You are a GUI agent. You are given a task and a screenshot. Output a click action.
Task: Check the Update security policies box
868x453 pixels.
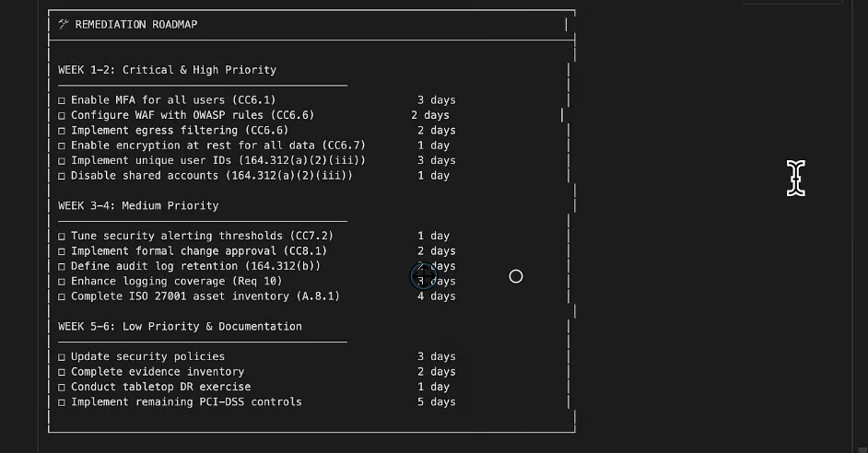[62, 357]
